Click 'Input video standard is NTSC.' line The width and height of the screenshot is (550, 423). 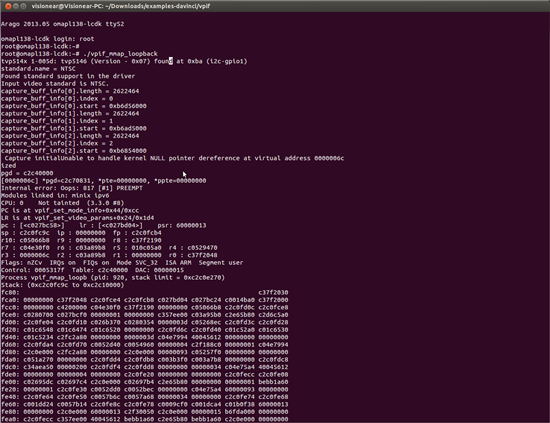[x=55, y=83]
